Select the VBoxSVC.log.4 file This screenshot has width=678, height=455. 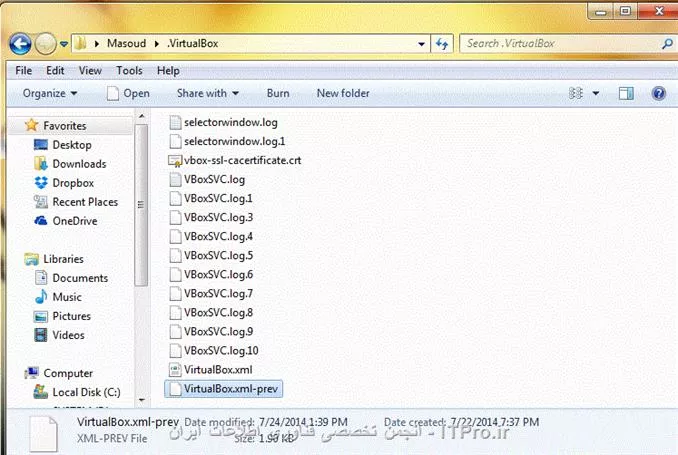218,237
